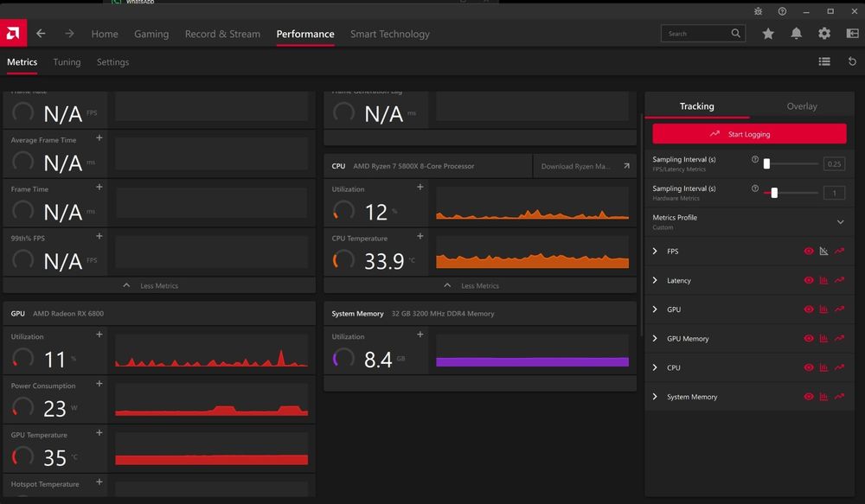
Task: Toggle GPU Memory visibility eye icon
Action: click(809, 338)
